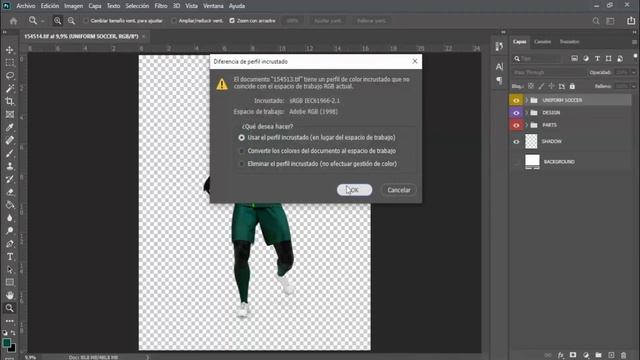Select the Eyedropper tool
640x360 pixels.
click(9, 127)
